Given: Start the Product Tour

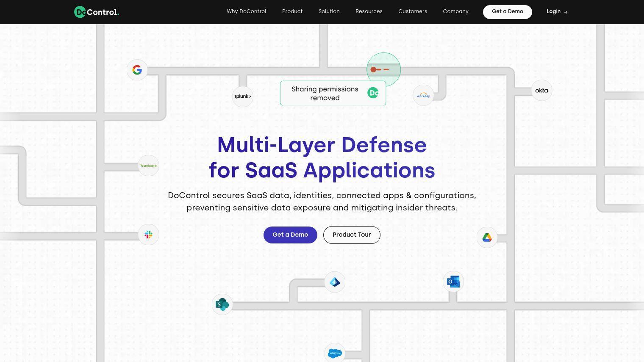Looking at the screenshot, I should [352, 235].
